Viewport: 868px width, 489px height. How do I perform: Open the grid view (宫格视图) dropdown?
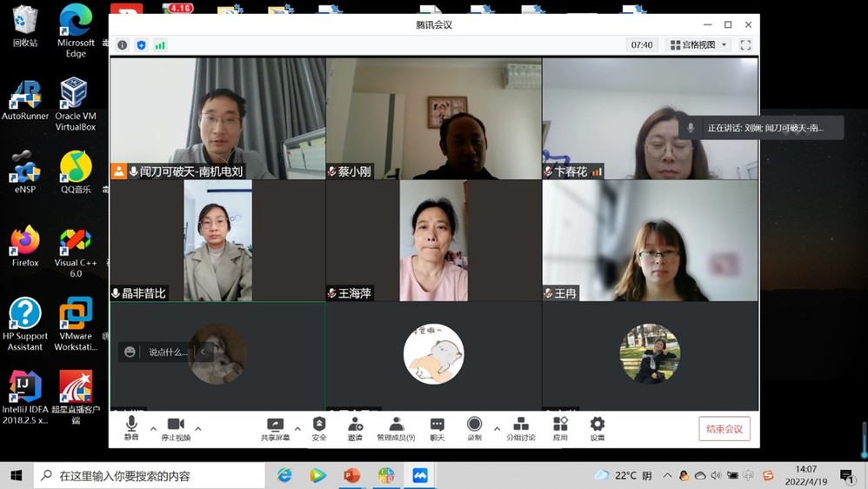pos(698,45)
